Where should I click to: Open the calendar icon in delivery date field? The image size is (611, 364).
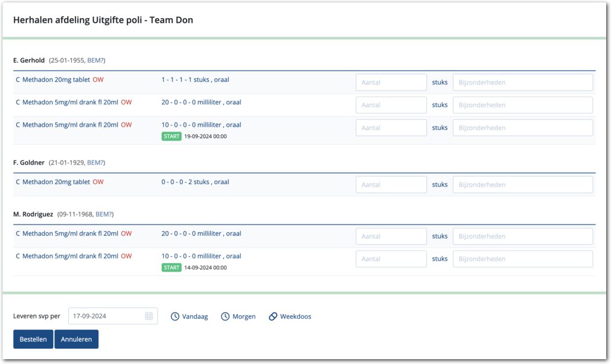[149, 316]
